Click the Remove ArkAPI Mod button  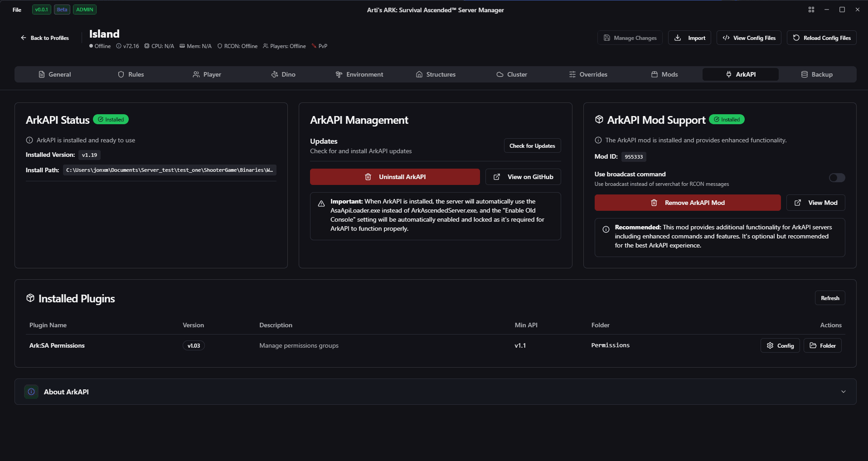tap(687, 203)
